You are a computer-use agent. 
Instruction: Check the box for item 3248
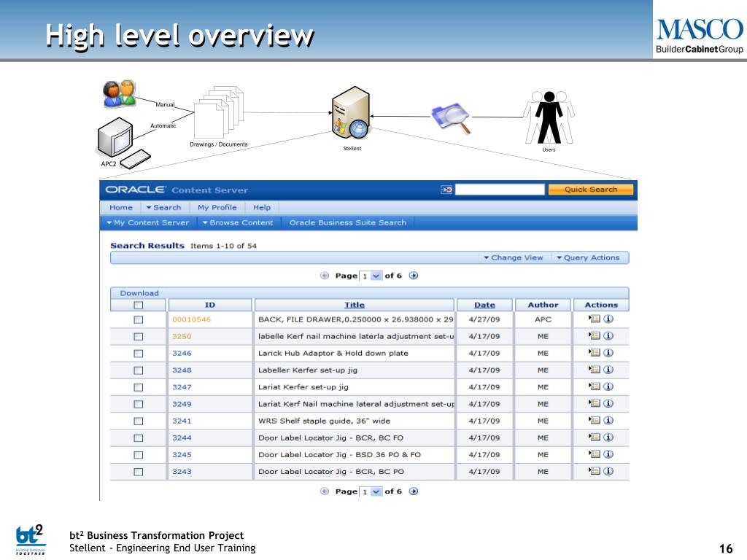[x=138, y=370]
